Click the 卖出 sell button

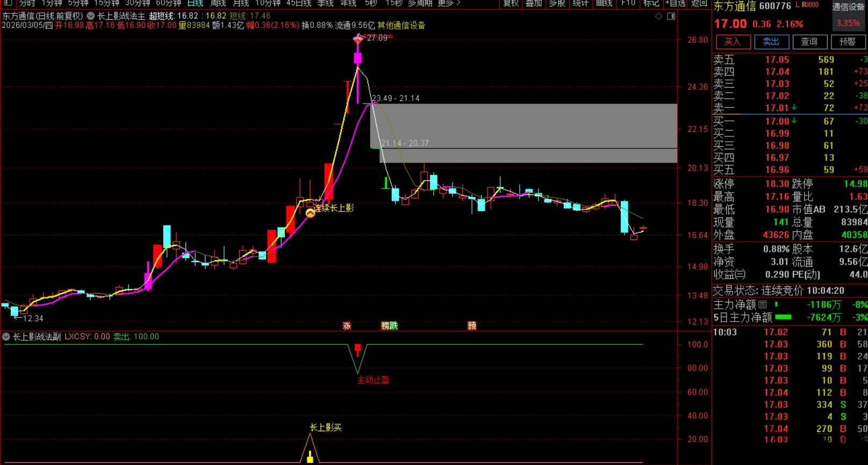coord(771,41)
